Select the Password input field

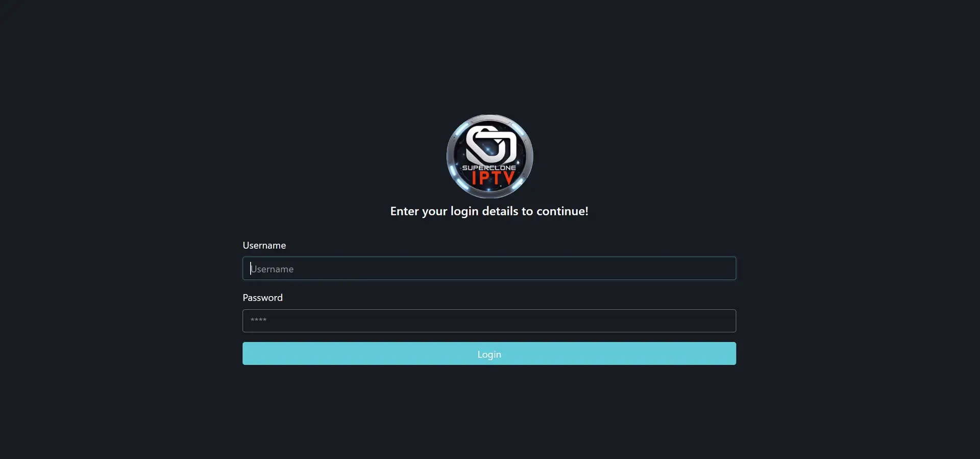tap(489, 321)
